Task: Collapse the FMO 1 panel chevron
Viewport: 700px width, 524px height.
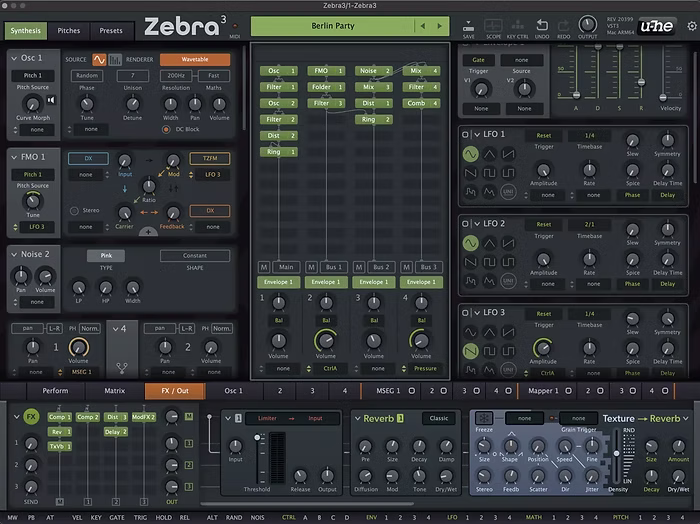Action: coord(14,157)
